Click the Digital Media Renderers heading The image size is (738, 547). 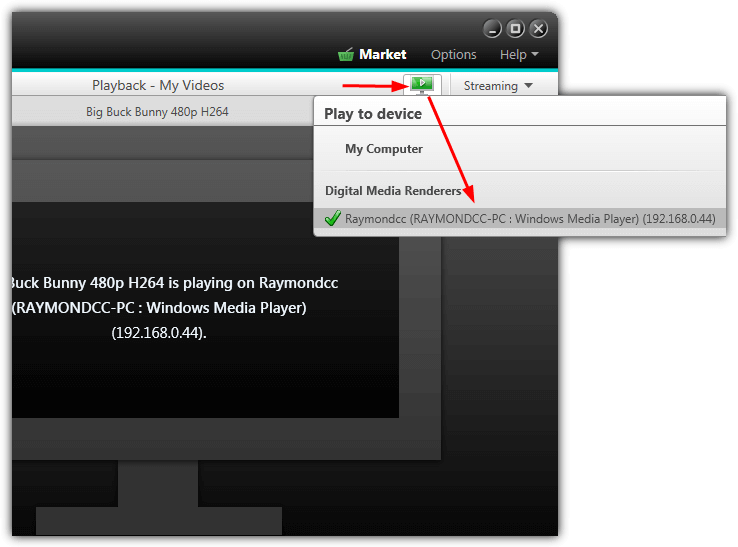pos(393,191)
